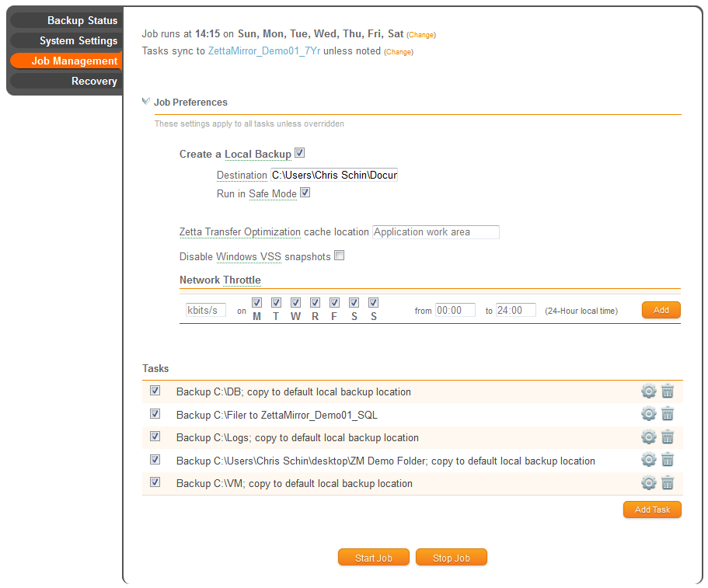Viewport: 708px width, 588px height.
Task: Open Recovery in sidebar
Action: [66, 82]
